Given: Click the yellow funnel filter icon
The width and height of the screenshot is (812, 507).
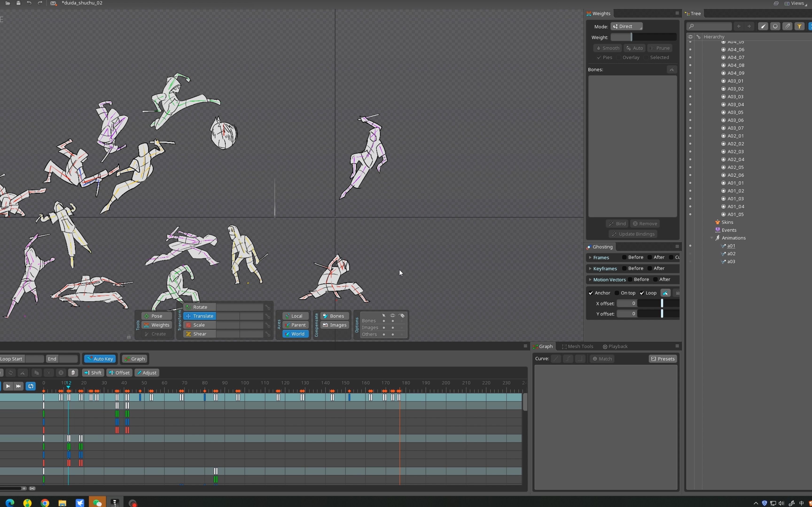Looking at the screenshot, I should (x=800, y=26).
